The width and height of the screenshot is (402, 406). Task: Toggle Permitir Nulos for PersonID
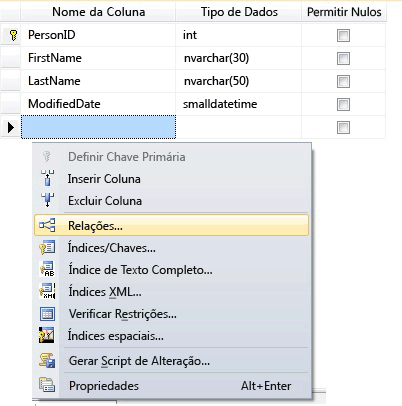click(343, 35)
